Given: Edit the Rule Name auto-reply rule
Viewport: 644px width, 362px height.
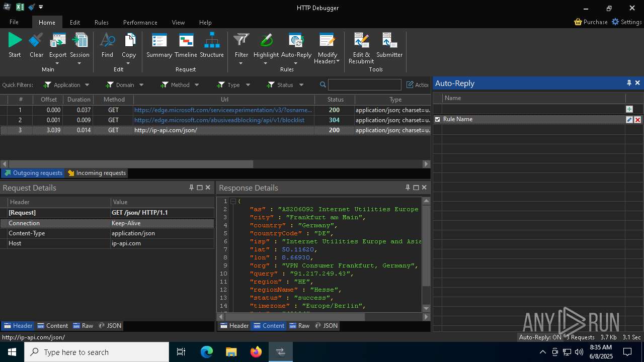Looking at the screenshot, I should tap(629, 120).
